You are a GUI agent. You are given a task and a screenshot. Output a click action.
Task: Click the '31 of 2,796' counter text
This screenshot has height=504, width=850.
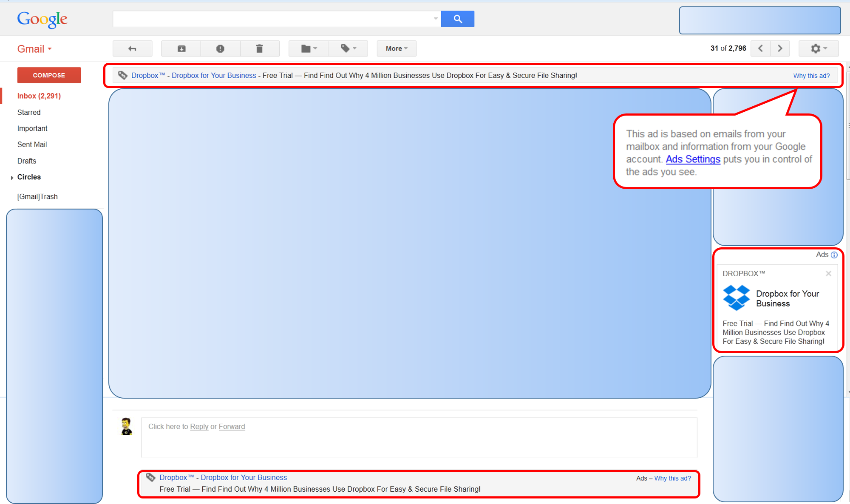click(728, 48)
